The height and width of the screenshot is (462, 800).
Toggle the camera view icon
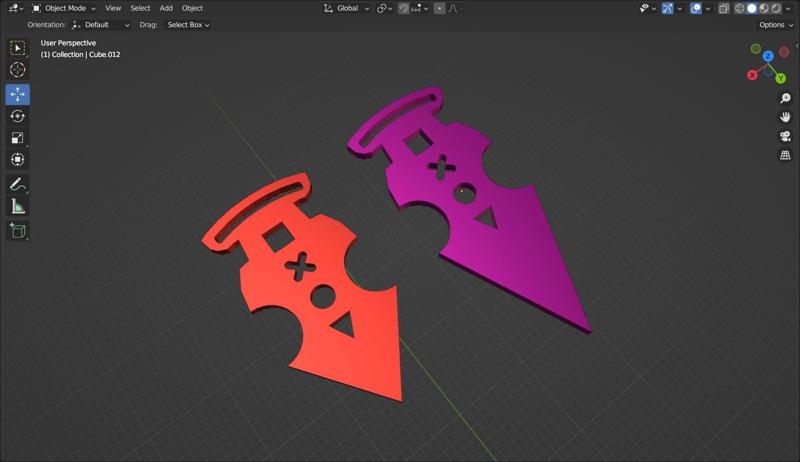pyautogui.click(x=785, y=136)
